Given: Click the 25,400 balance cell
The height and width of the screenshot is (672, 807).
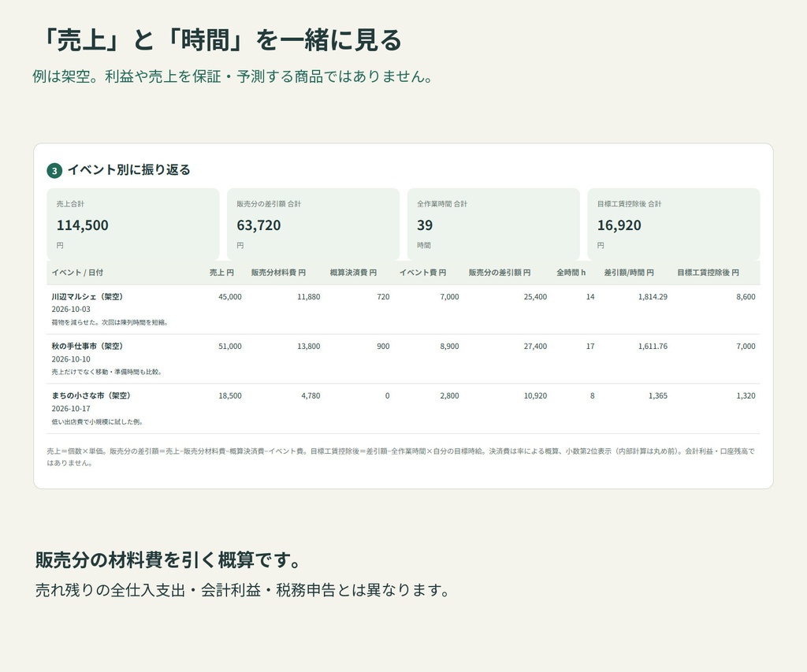Looking at the screenshot, I should [x=535, y=297].
